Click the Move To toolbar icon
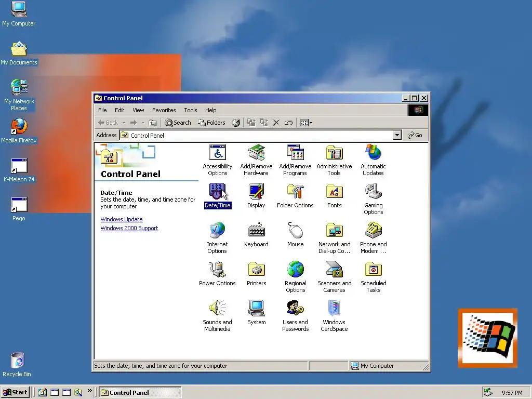Screen dimensions: 532x399 (x=251, y=123)
